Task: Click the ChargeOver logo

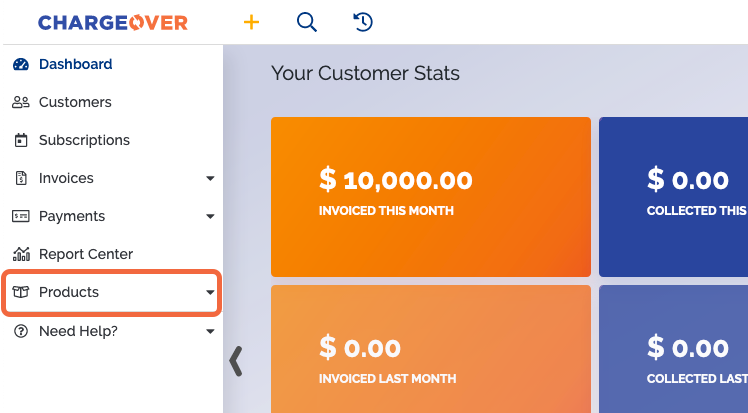Action: (113, 22)
